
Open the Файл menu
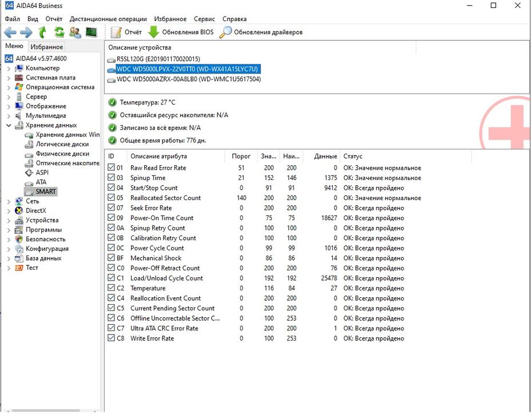coord(13,19)
